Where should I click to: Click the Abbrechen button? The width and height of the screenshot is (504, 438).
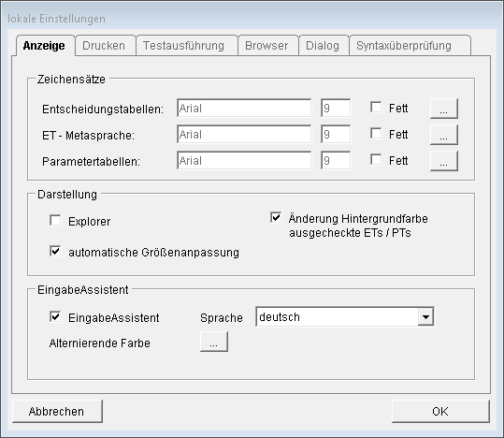(58, 411)
